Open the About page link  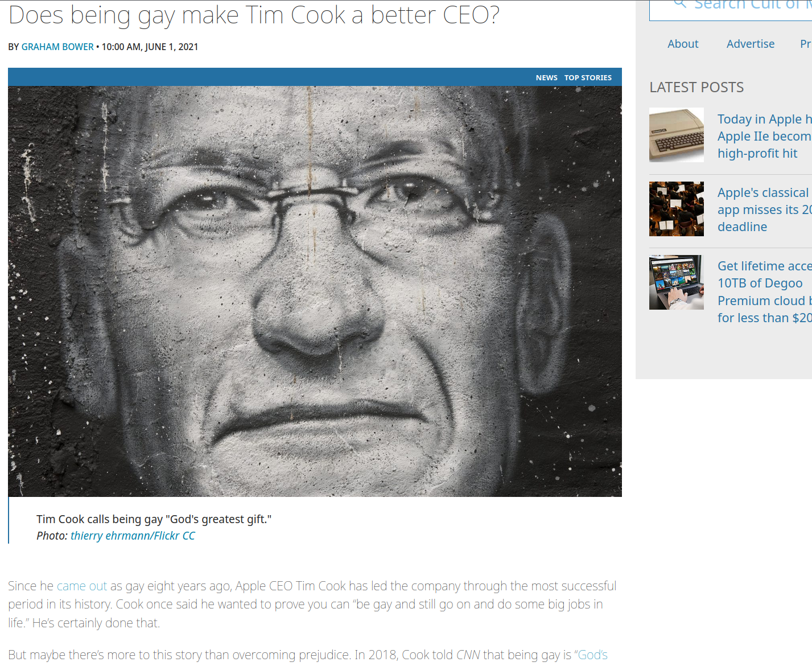pyautogui.click(x=683, y=44)
